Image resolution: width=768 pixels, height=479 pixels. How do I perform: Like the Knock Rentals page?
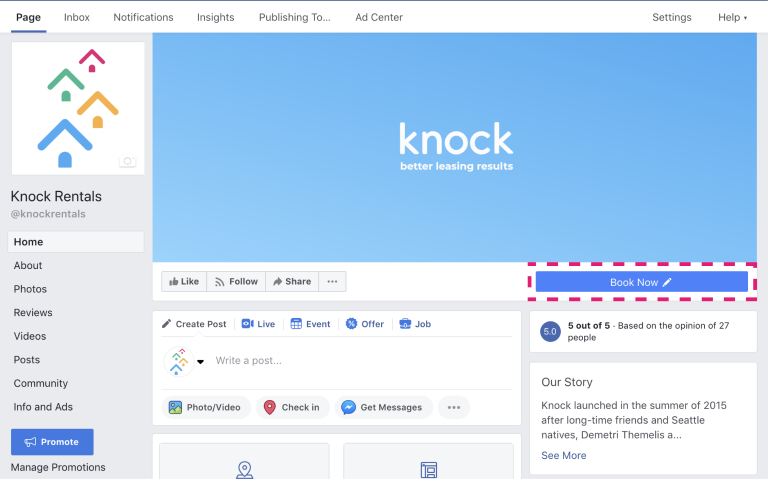click(184, 282)
